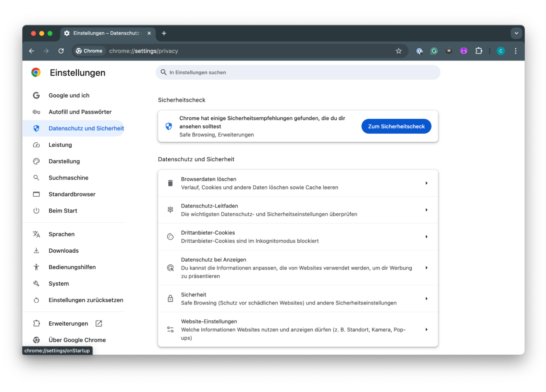Select 'Datenschutz und Sicherheit' in sidebar

point(74,128)
